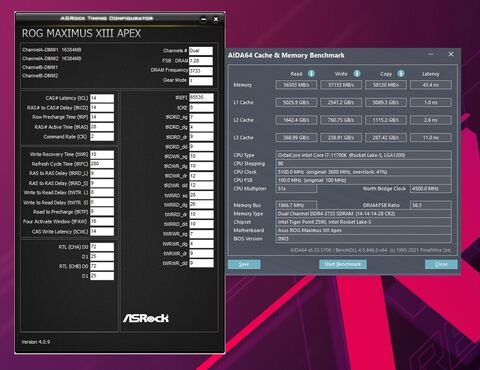Select the tRDRD_dg value field
The width and height of the screenshot is (480, 370).
point(201,127)
